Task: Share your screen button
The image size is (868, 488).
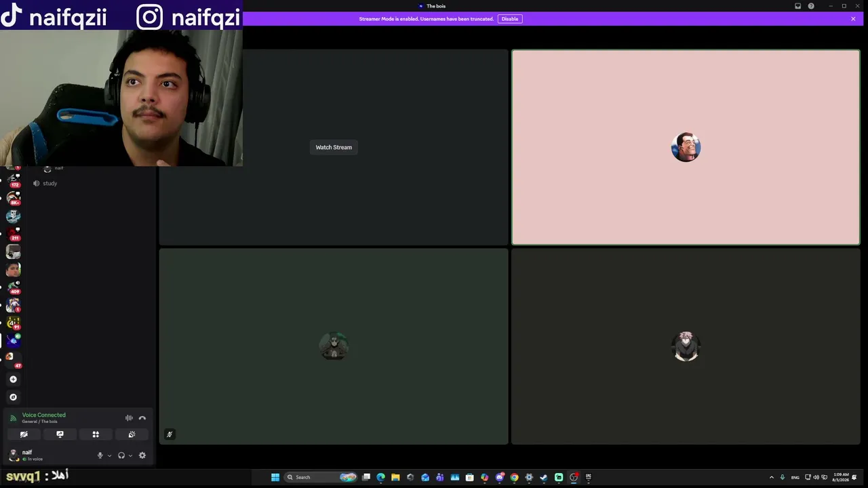Action: pyautogui.click(x=60, y=434)
